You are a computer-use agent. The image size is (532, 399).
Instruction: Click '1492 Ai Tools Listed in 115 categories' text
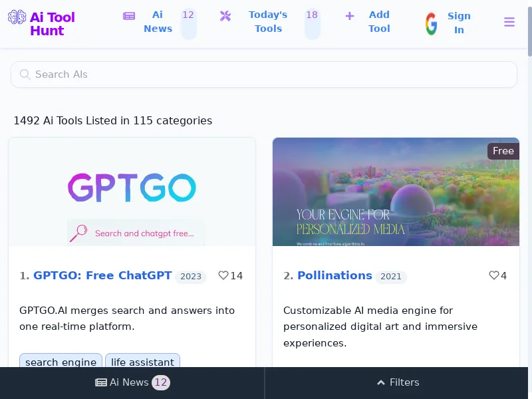pos(112,120)
